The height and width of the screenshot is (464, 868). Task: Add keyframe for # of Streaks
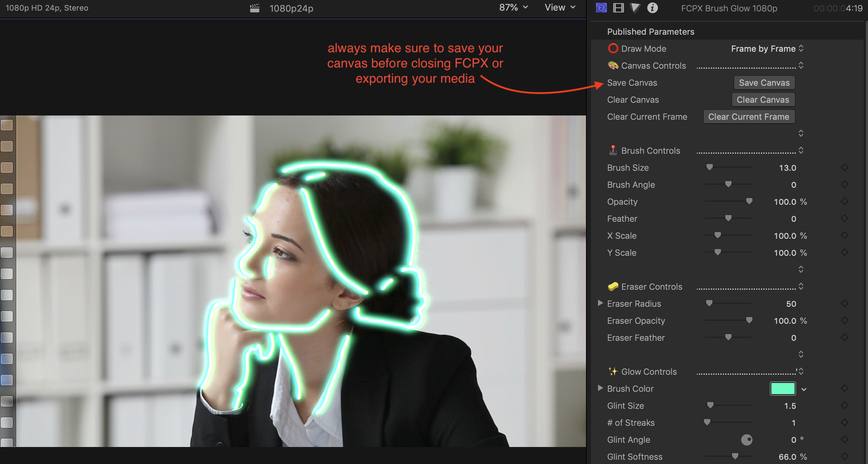[845, 423]
